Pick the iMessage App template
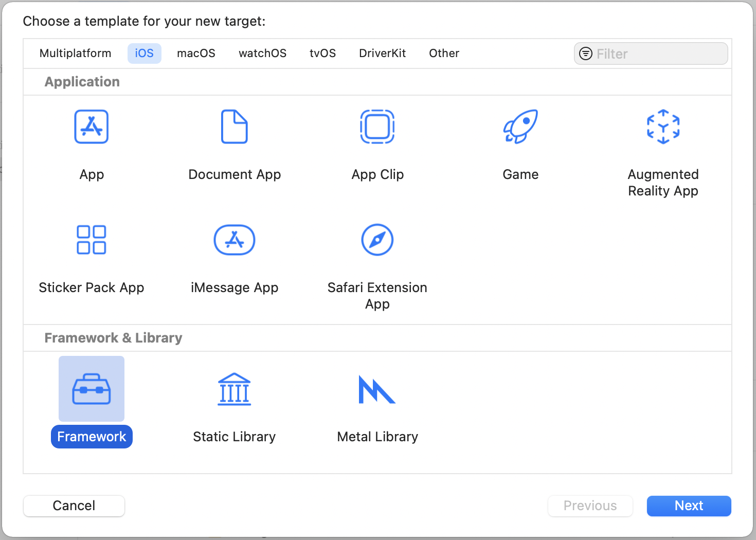 coord(235,240)
